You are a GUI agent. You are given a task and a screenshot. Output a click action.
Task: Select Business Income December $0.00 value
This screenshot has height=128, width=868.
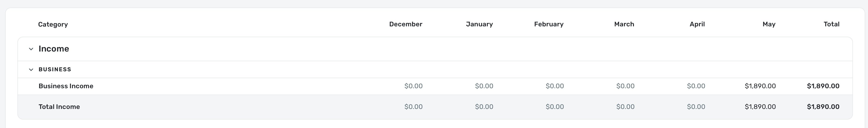point(414,86)
